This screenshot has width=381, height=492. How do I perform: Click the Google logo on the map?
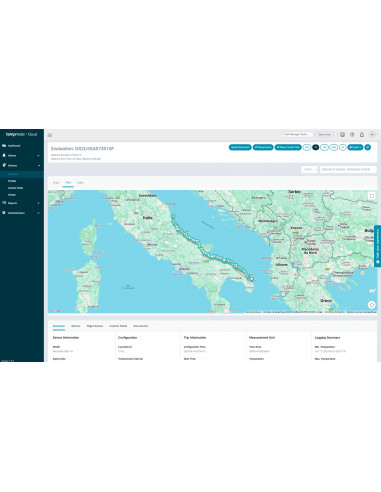coord(56,311)
